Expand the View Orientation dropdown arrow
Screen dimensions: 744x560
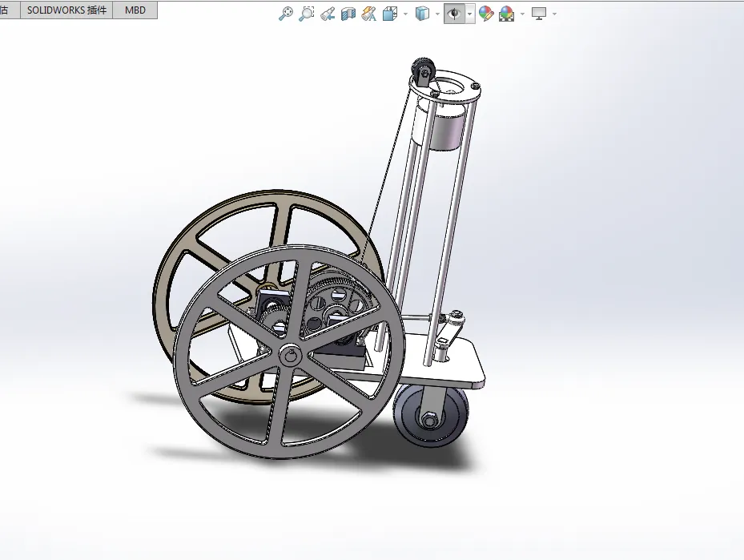405,14
